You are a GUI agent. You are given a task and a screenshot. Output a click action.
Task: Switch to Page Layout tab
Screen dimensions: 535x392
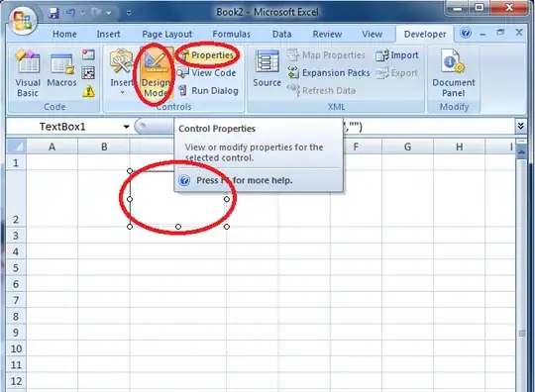coord(166,34)
